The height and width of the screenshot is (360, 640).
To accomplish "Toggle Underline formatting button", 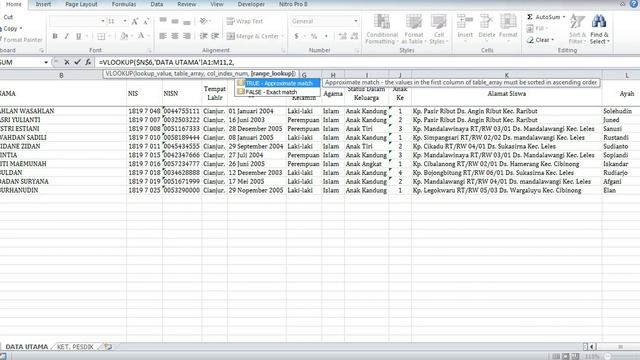I will click(x=78, y=36).
